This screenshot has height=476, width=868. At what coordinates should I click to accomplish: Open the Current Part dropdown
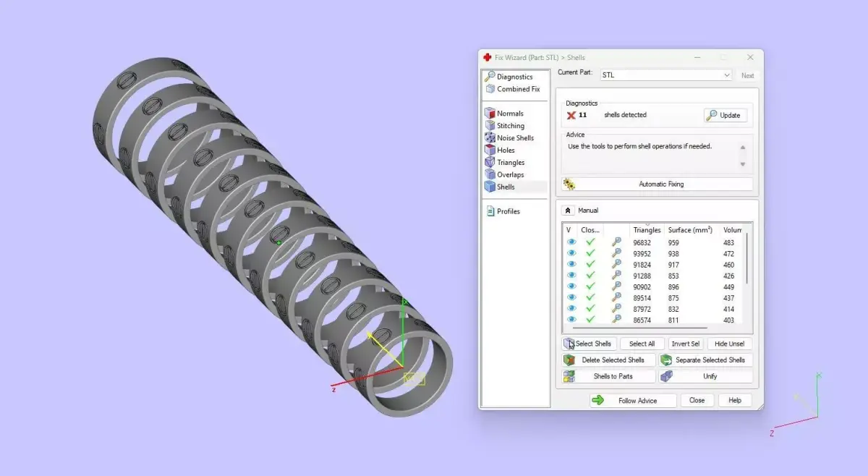[665, 75]
